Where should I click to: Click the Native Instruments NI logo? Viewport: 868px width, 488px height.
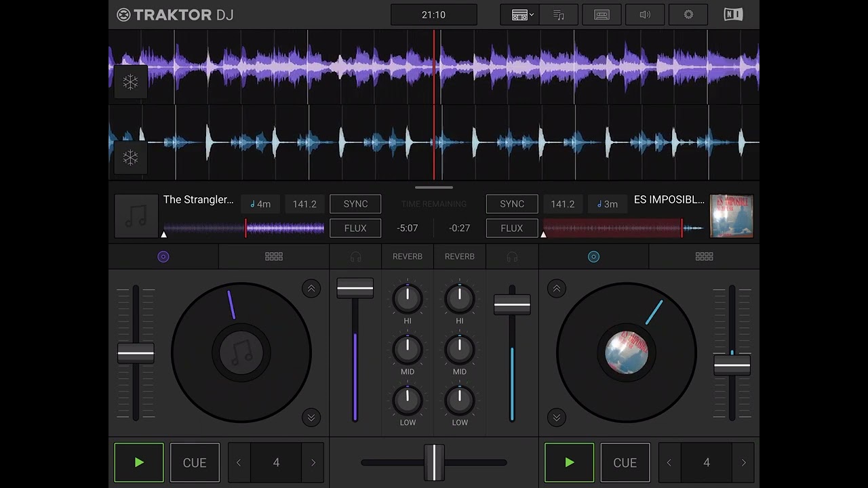tap(733, 15)
